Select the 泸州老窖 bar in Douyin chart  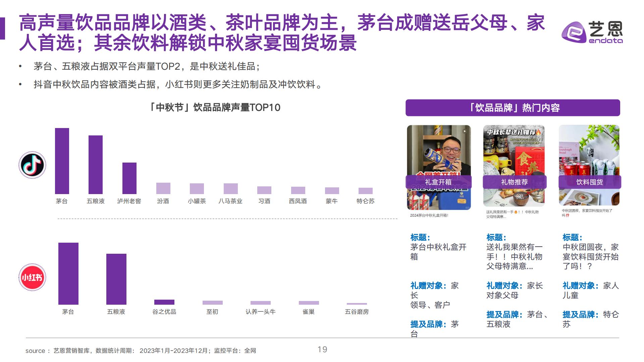[x=129, y=178]
